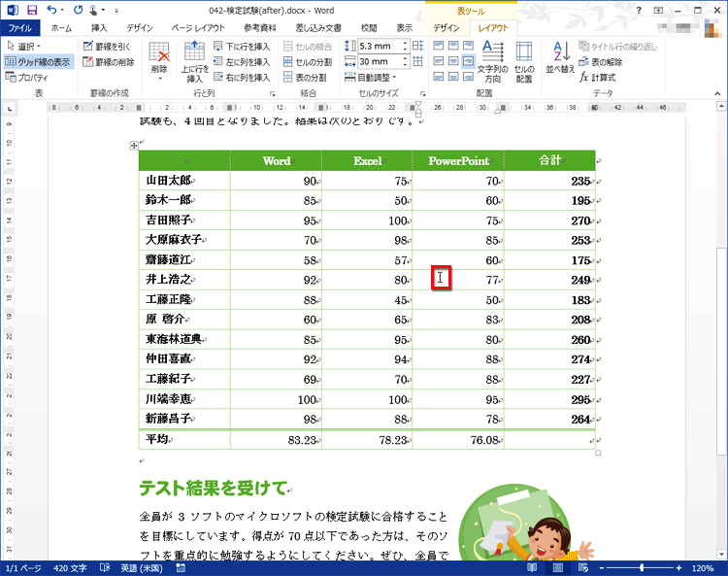Click language 英語 (米国) in status bar
The image size is (728, 576).
click(142, 568)
